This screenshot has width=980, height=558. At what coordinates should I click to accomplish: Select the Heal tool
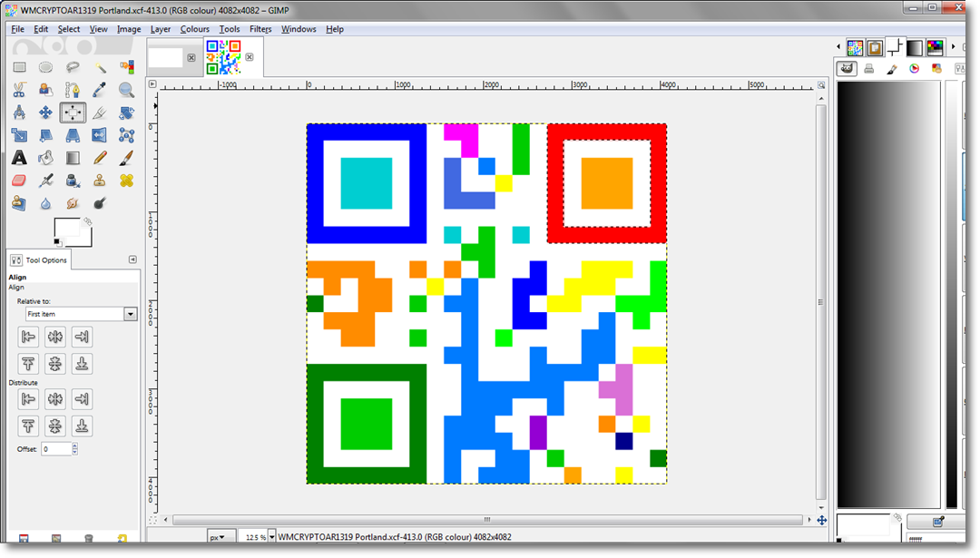(126, 181)
